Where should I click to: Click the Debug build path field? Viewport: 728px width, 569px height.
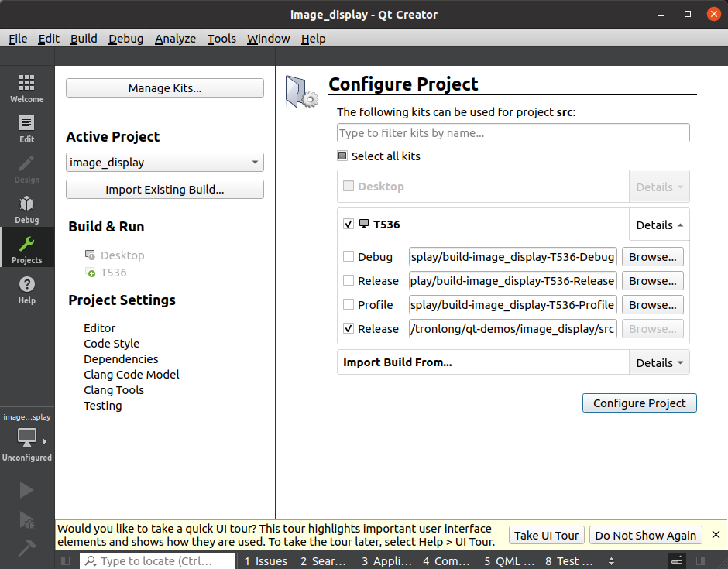(513, 257)
